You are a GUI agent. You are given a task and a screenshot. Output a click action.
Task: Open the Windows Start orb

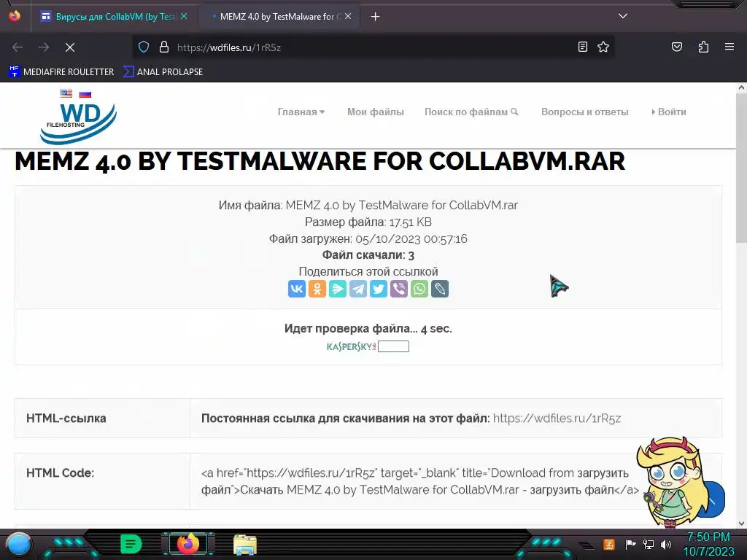tap(18, 544)
